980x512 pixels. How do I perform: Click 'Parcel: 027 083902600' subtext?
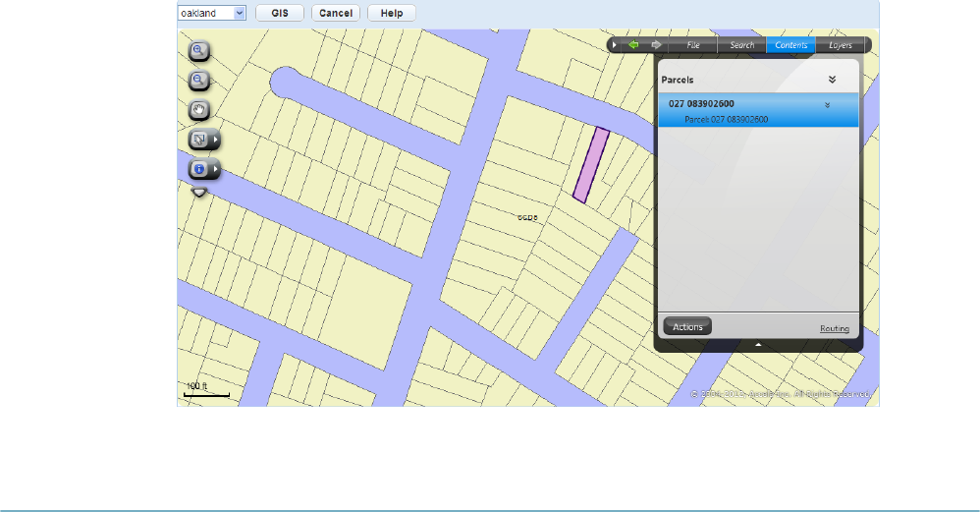click(727, 120)
